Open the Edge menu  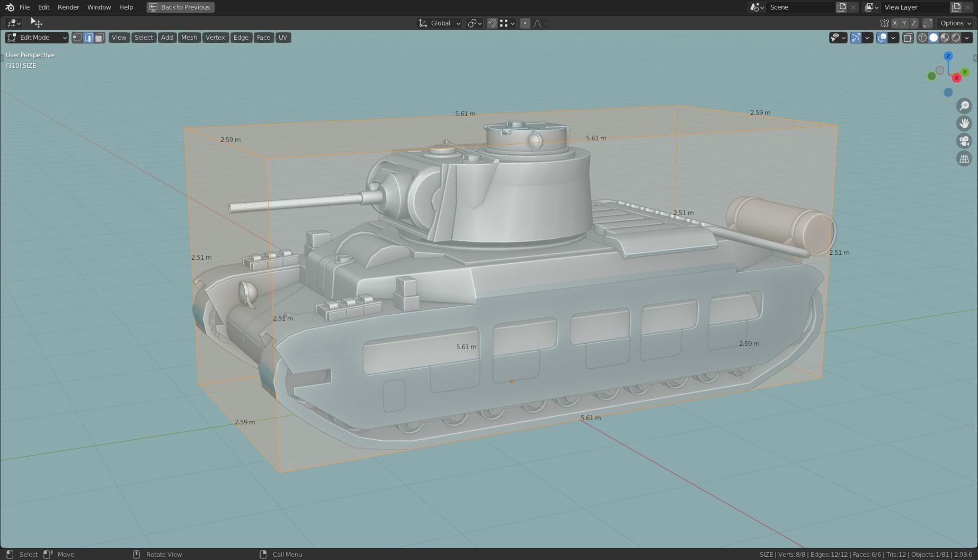[x=241, y=38]
